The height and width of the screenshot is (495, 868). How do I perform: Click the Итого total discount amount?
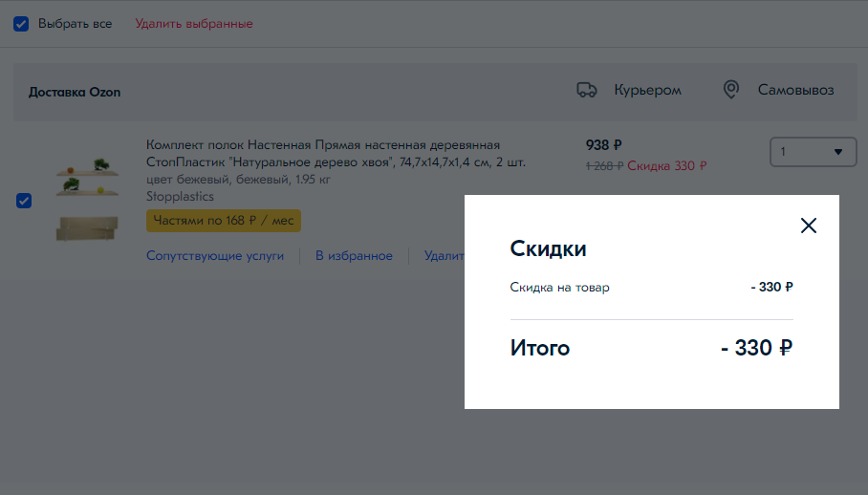click(756, 348)
